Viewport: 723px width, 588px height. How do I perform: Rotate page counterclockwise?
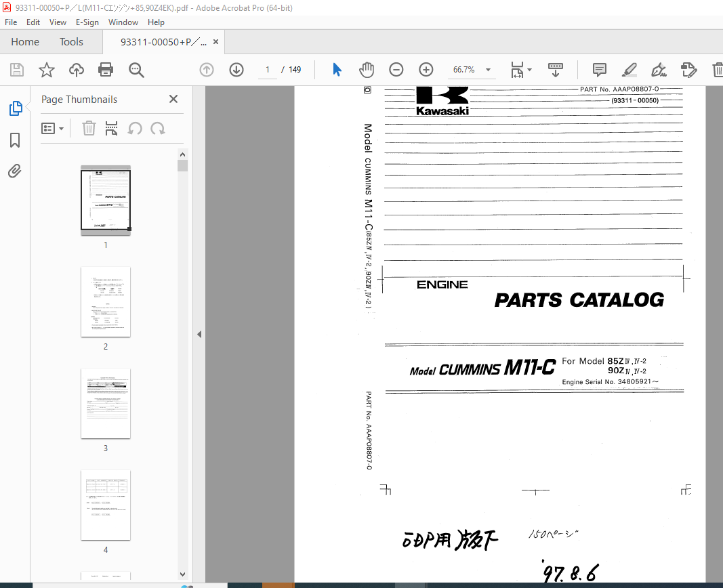pos(135,129)
